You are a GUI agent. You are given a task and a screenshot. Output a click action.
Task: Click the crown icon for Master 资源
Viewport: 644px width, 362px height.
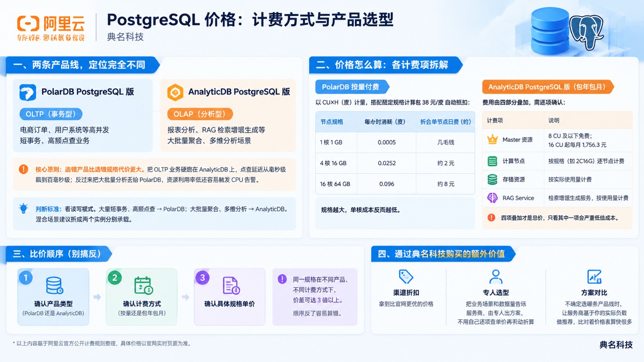(492, 139)
